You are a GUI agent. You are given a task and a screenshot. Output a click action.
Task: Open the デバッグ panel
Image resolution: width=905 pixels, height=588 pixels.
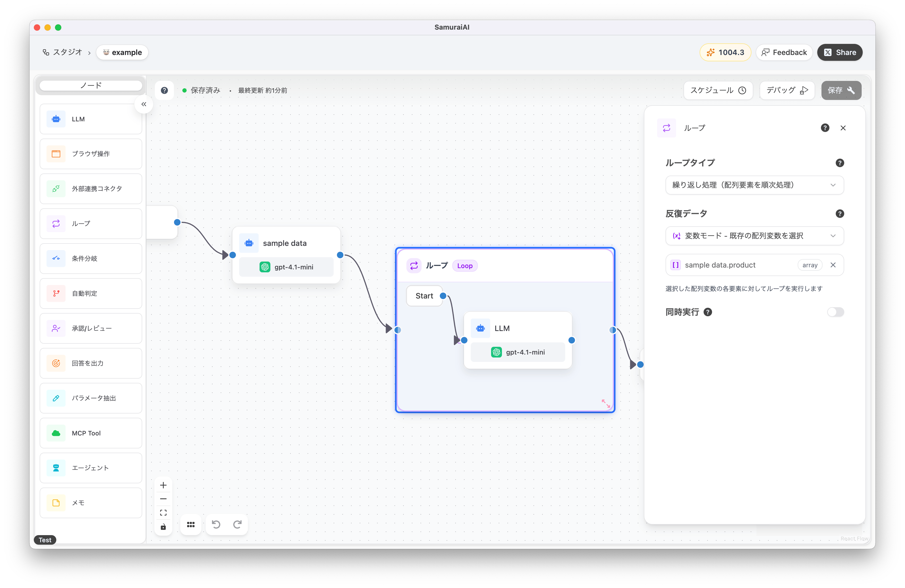click(x=787, y=90)
